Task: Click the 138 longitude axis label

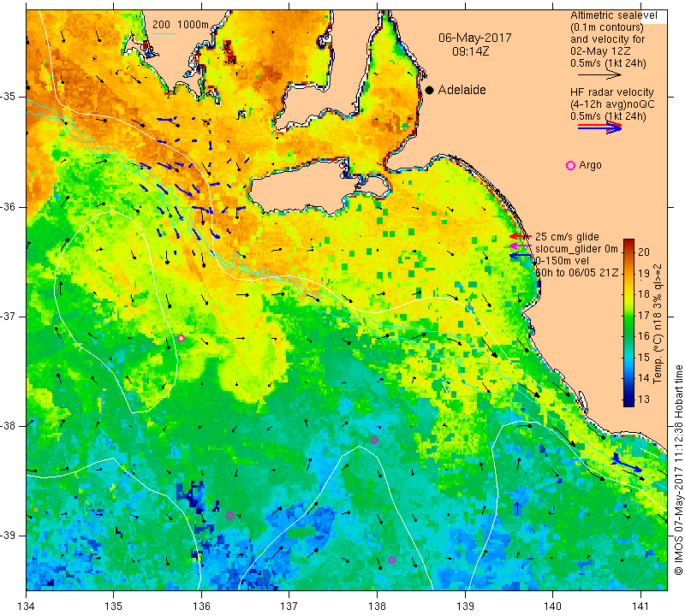Action: tap(377, 606)
